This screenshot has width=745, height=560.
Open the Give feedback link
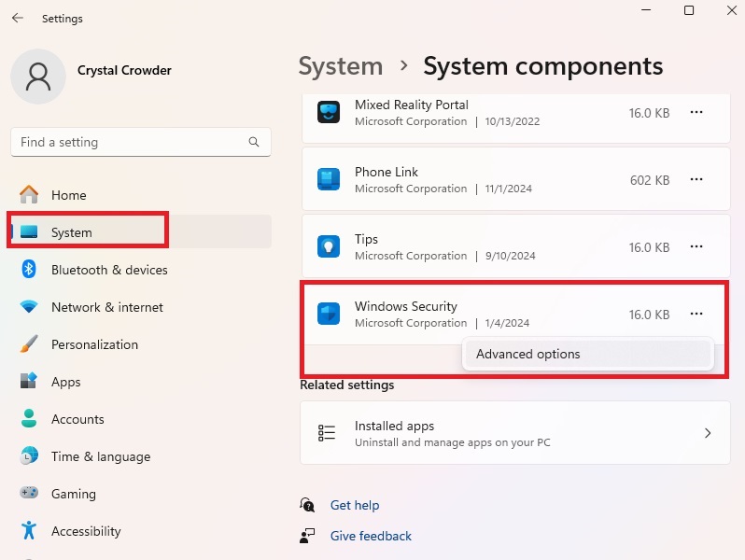click(x=371, y=536)
